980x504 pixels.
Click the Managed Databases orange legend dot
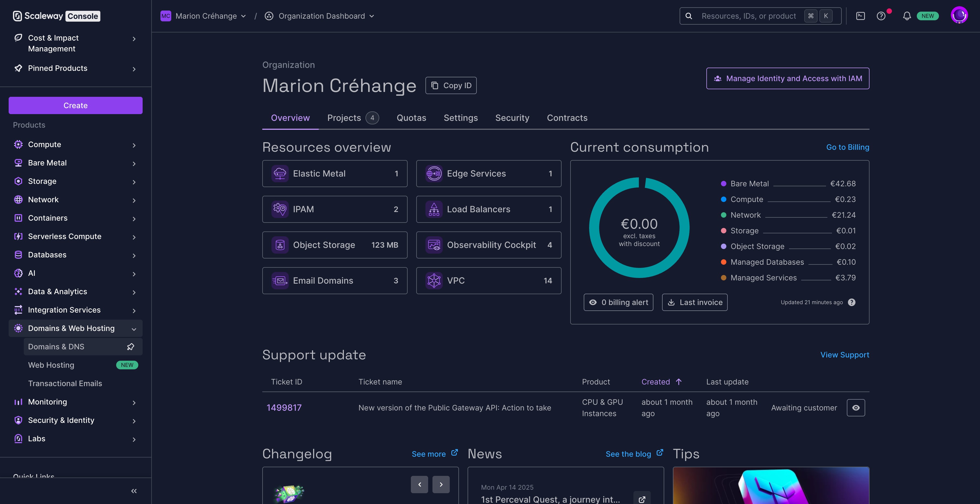(724, 262)
